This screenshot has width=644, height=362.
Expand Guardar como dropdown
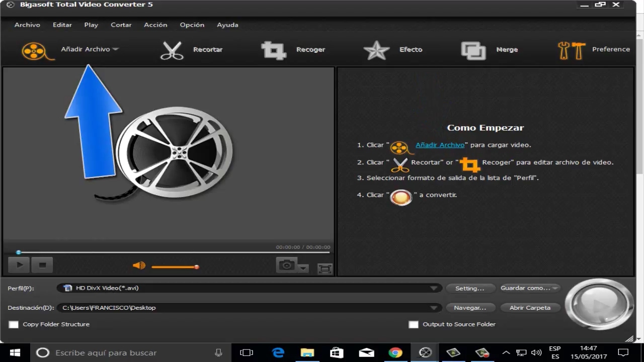(x=555, y=288)
